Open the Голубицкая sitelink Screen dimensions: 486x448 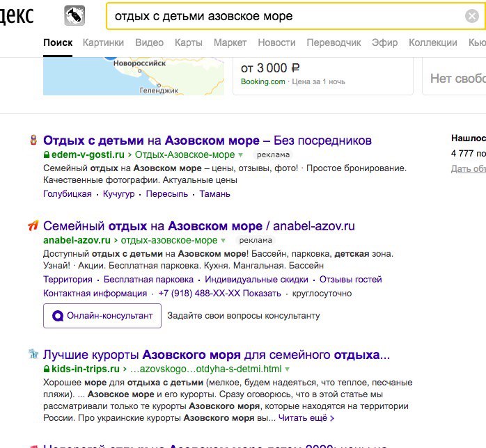(68, 194)
